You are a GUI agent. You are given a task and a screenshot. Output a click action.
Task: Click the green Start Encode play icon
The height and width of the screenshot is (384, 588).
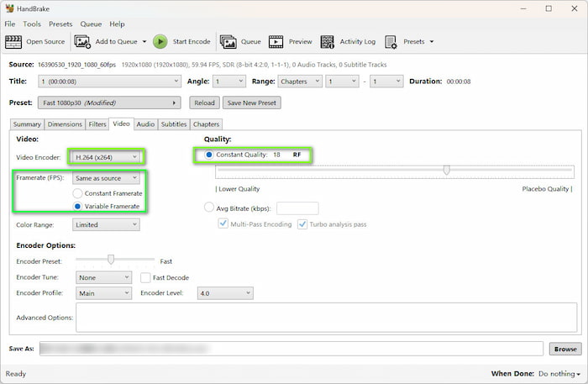click(160, 42)
